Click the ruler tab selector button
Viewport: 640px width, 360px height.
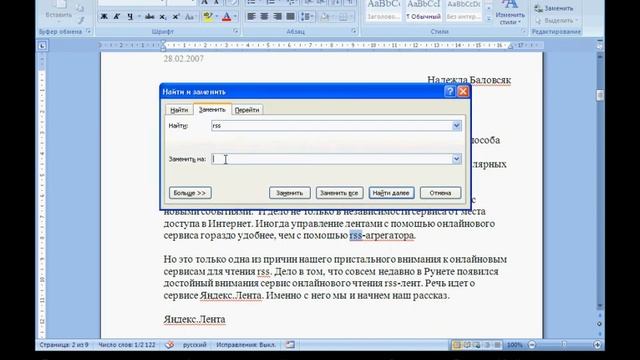[x=42, y=46]
